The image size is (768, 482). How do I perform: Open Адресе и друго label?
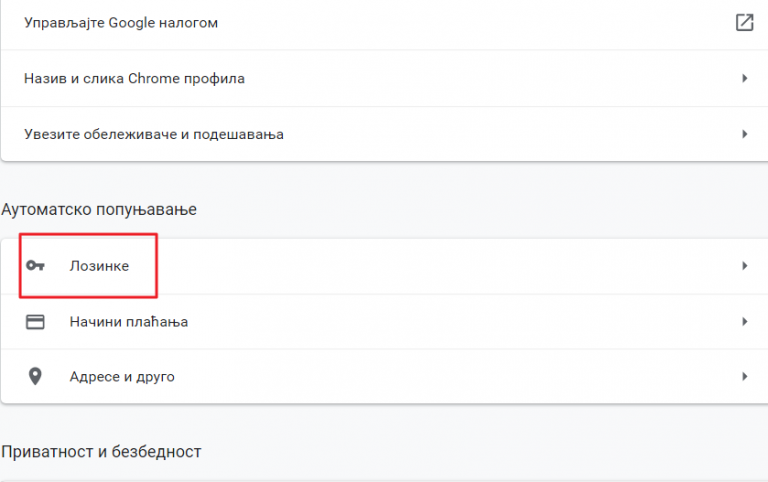(x=122, y=377)
